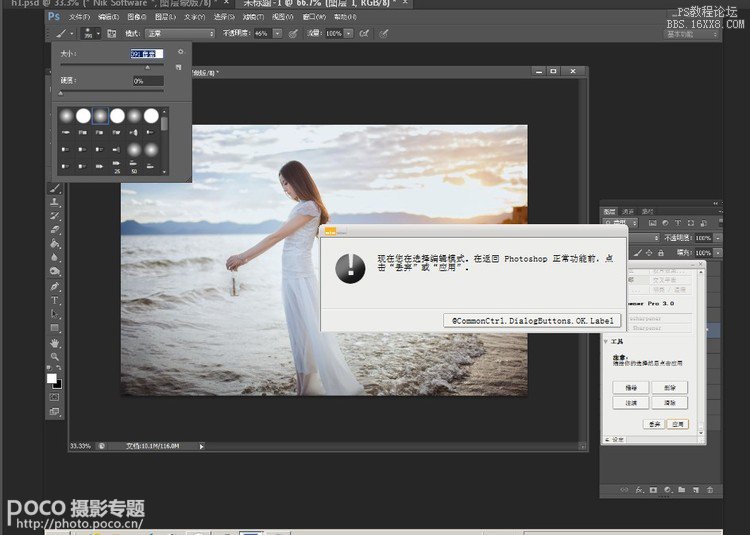Open the layer Opacity 100% dropdown arrow
Viewport: 750px width, 535px height.
click(717, 238)
